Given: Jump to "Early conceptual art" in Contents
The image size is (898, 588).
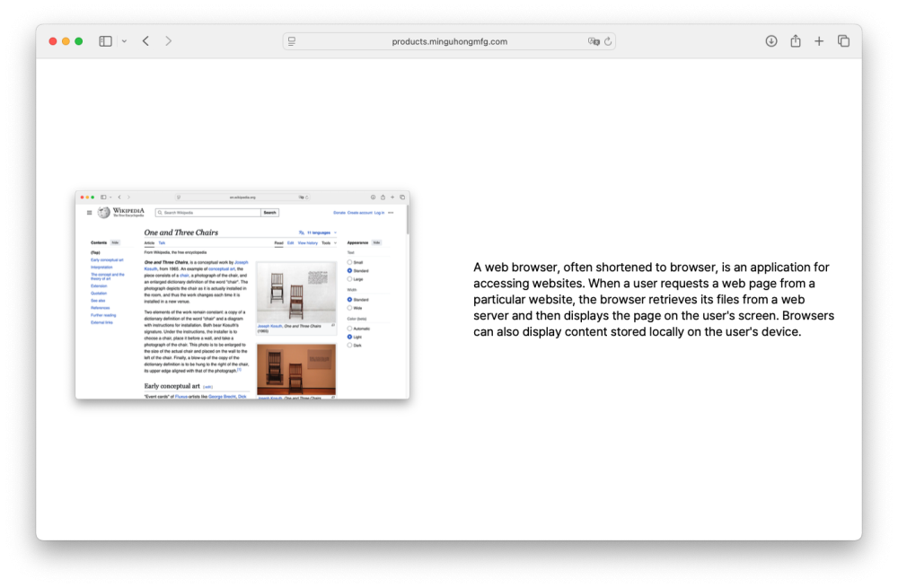Looking at the screenshot, I should point(107,260).
